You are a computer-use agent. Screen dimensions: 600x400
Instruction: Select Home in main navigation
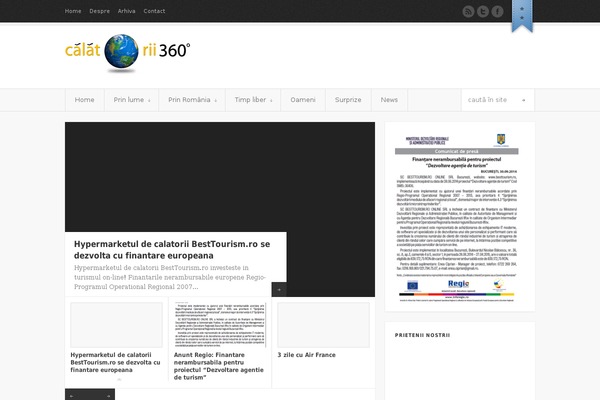(85, 100)
